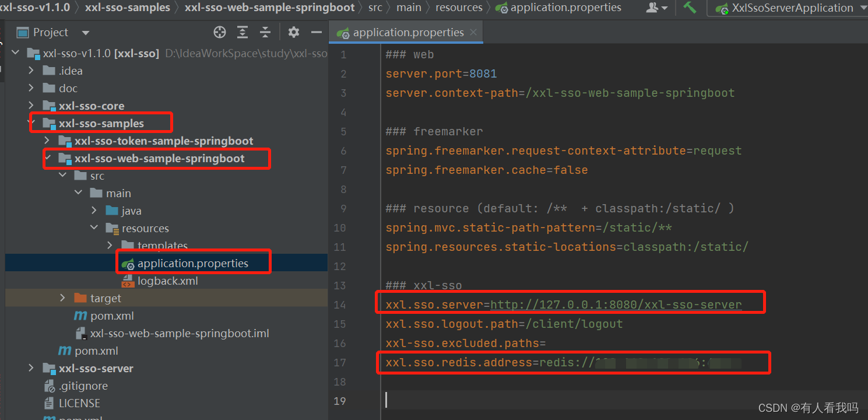This screenshot has width=868, height=420.
Task: Click the xxl-sso.excluded.paths= line
Action: point(466,343)
